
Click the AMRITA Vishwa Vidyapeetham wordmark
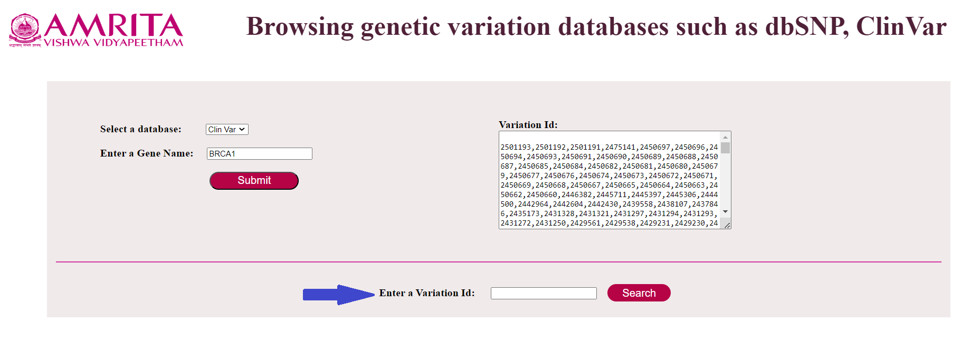click(x=113, y=30)
